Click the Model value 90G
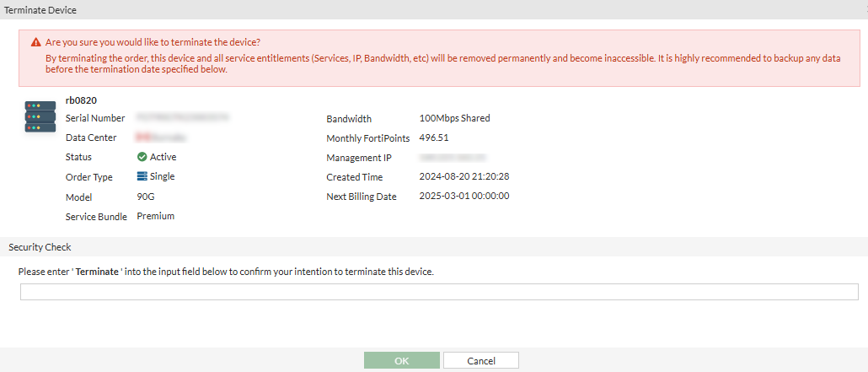Image resolution: width=868 pixels, height=372 pixels. point(146,197)
